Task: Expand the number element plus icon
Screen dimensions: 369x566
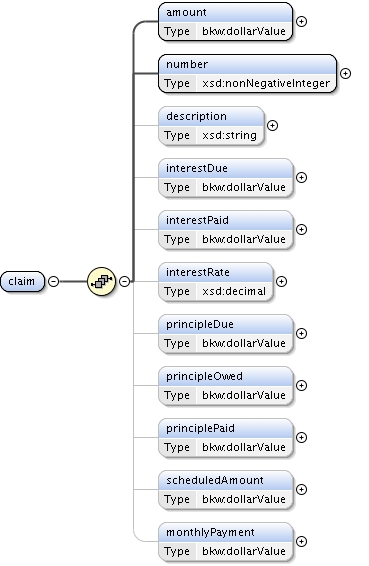Action: click(x=346, y=74)
